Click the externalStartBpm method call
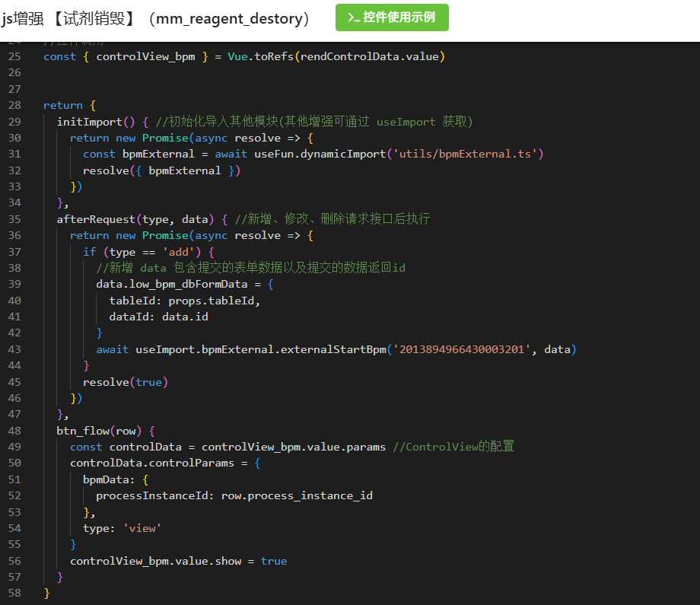 [x=333, y=349]
